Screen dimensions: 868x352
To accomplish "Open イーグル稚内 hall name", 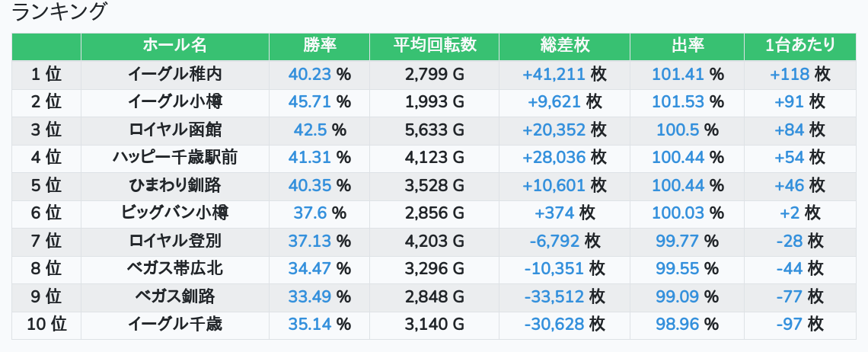I will pyautogui.click(x=174, y=74).
